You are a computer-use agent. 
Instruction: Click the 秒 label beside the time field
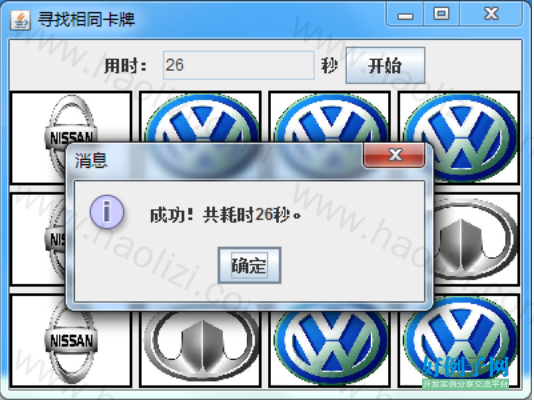click(329, 65)
